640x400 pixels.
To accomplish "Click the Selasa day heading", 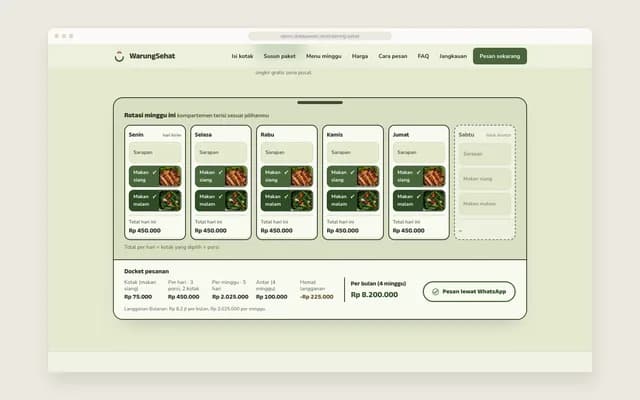I will [x=203, y=134].
